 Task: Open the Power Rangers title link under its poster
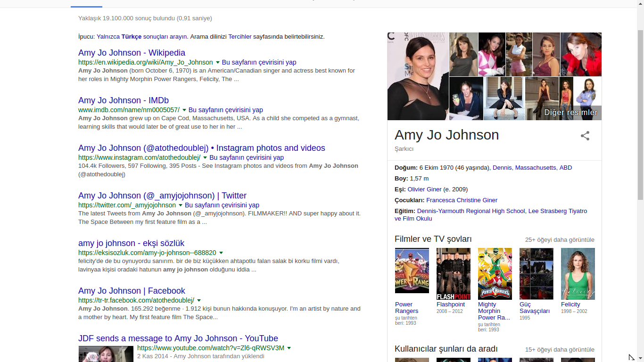pyautogui.click(x=407, y=308)
